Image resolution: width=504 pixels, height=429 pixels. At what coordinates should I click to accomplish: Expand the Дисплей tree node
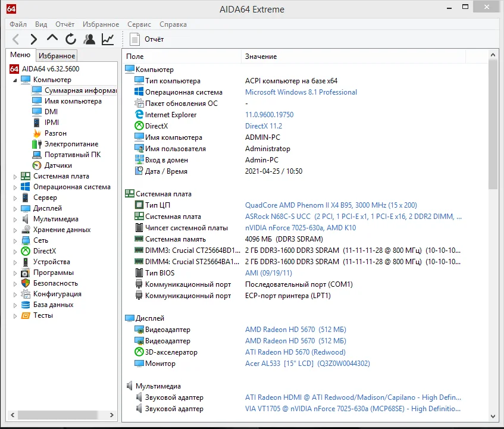click(15, 208)
